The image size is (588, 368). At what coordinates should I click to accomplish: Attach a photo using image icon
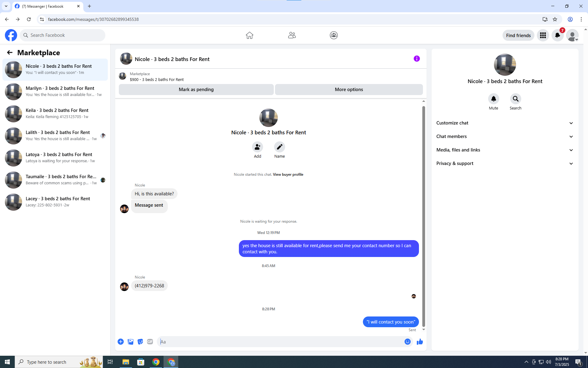click(130, 342)
